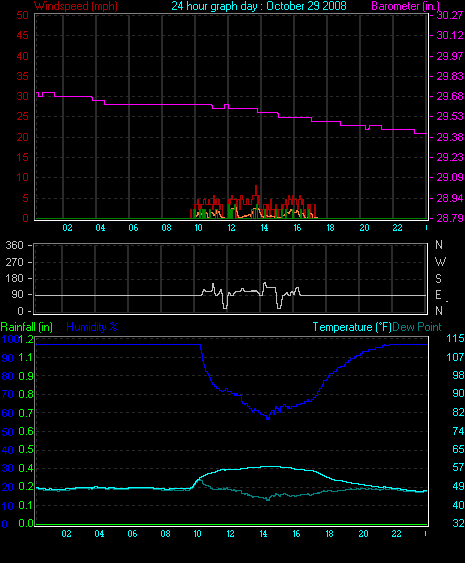Click the S compass label
Viewport: 465px width, 563px height.
(x=438, y=279)
